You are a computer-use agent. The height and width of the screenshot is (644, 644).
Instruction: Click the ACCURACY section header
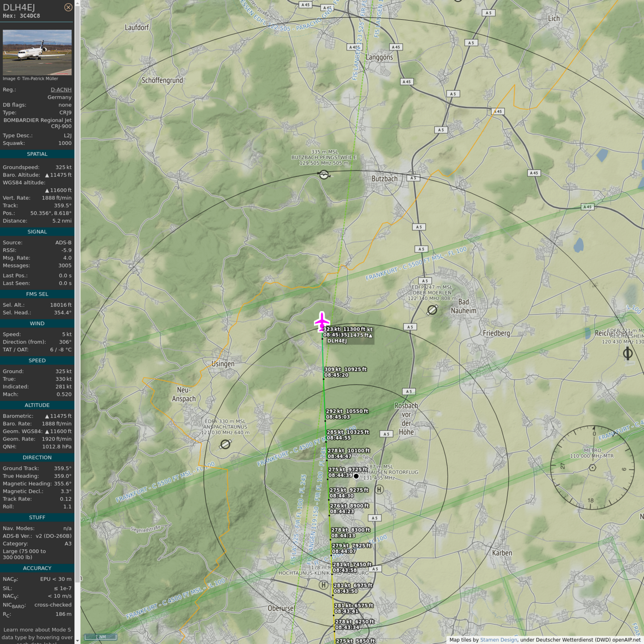[x=37, y=568]
